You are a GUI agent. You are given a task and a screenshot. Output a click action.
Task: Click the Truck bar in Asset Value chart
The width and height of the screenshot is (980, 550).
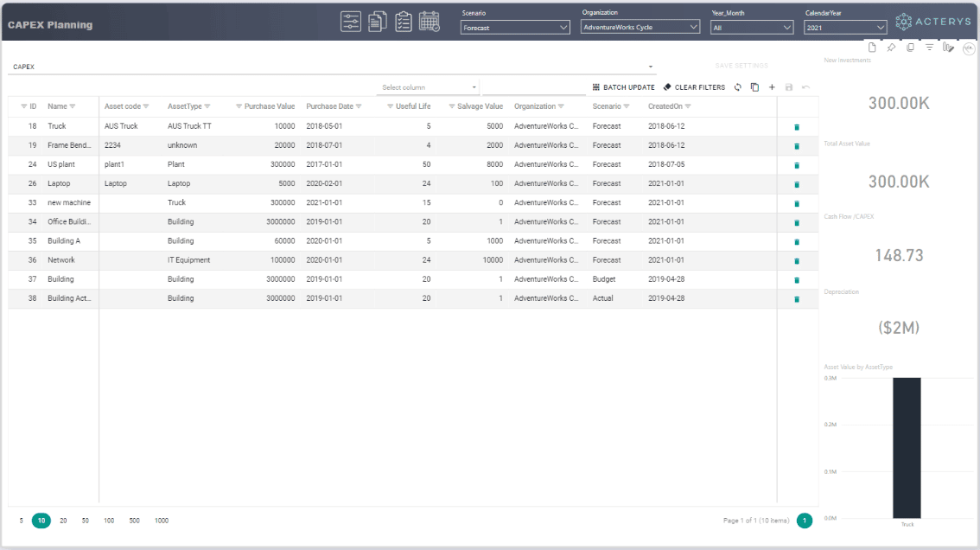pyautogui.click(x=907, y=447)
